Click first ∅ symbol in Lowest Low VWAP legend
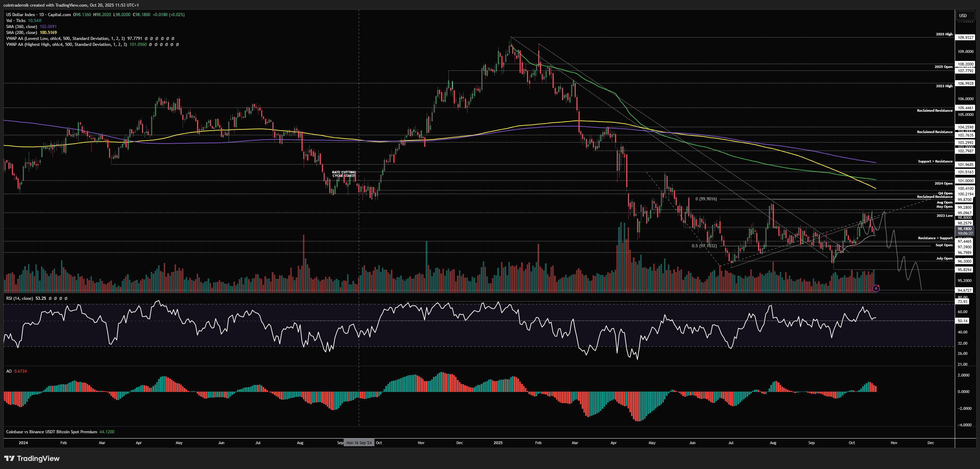980x469 pixels. (x=146, y=39)
